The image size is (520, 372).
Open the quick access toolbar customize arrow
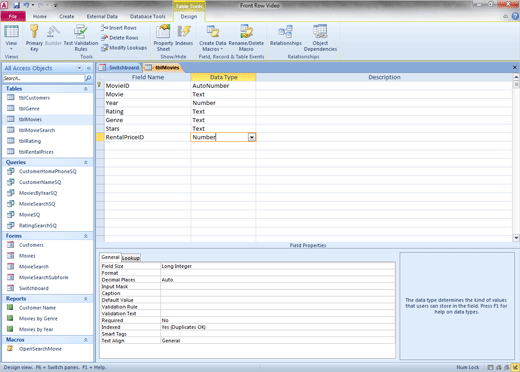[x=55, y=6]
